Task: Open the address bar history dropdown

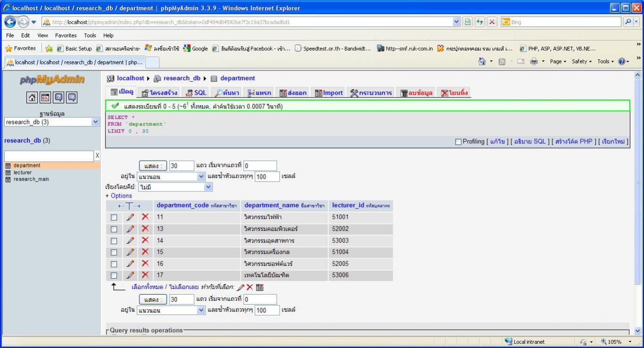Action: pos(456,22)
